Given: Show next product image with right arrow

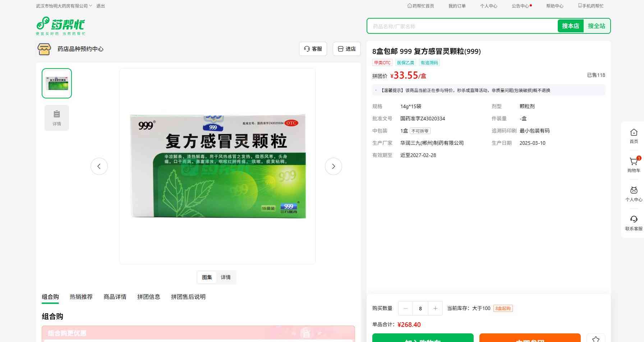Looking at the screenshot, I should click(x=333, y=166).
